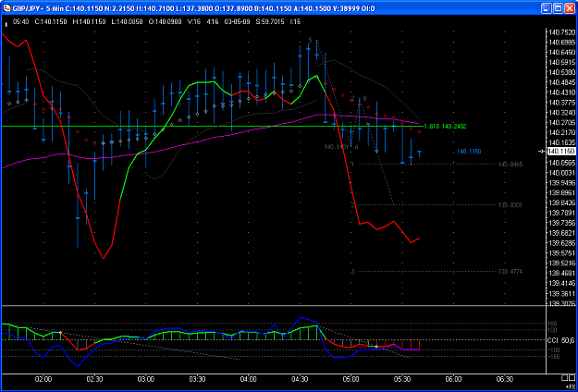Viewport: 578px width, 392px height.
Task: Close the GBP/JPY chart window
Action: tap(570, 8)
